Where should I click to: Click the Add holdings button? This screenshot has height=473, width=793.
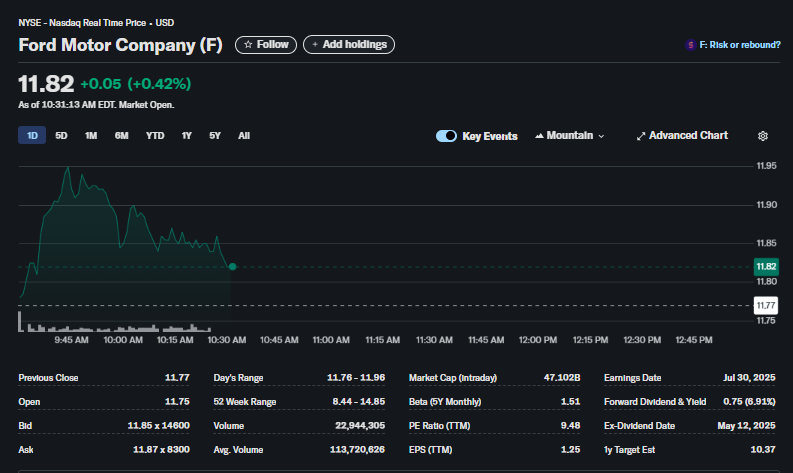(349, 45)
